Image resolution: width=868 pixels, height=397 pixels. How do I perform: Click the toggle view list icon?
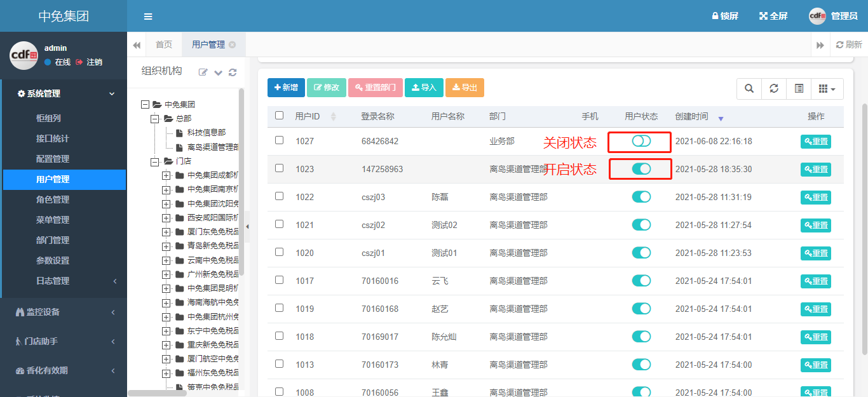[x=799, y=88]
